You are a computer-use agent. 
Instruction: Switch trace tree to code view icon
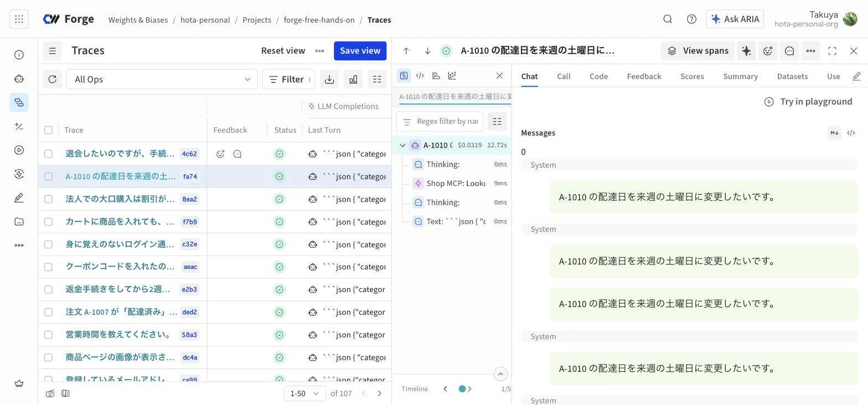(x=420, y=76)
